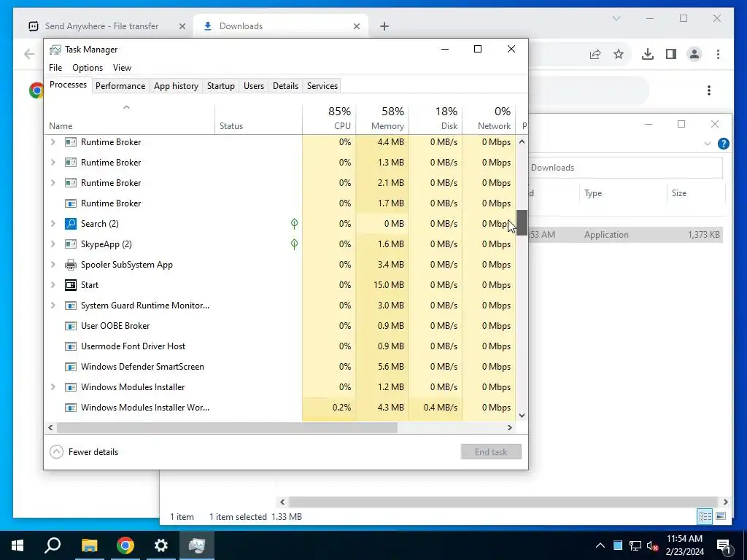Open Task Manager File menu
This screenshot has width=747, height=560.
point(55,68)
